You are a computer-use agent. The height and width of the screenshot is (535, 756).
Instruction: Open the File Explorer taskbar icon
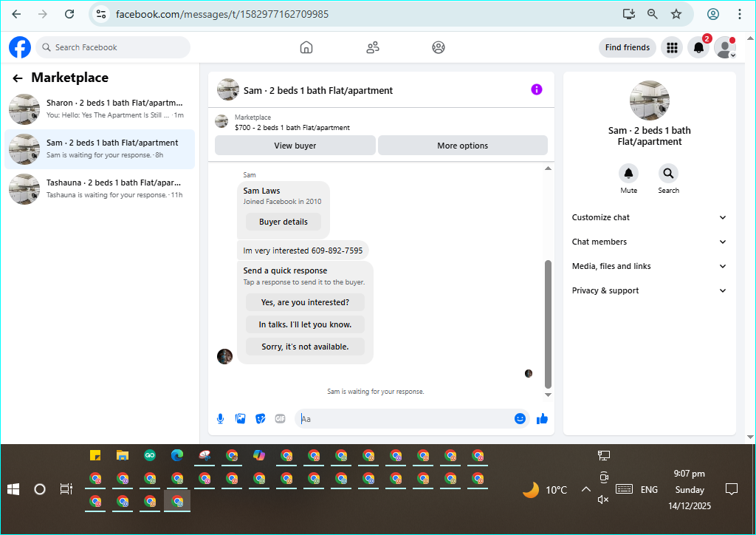123,455
